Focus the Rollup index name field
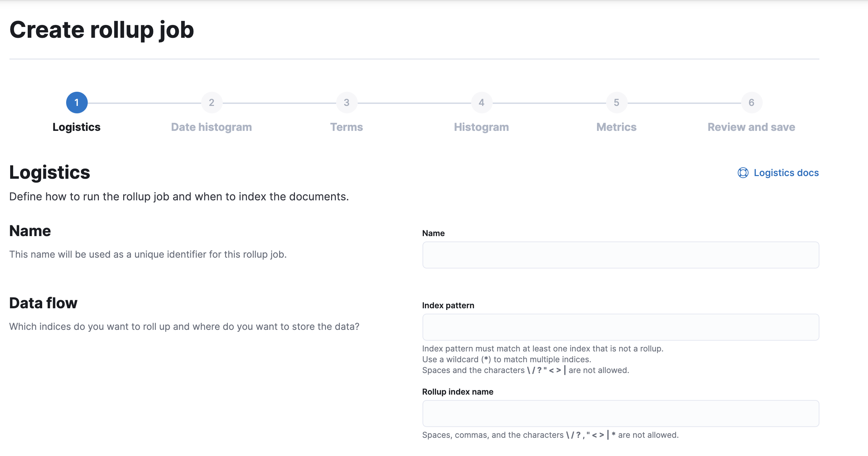 point(621,414)
